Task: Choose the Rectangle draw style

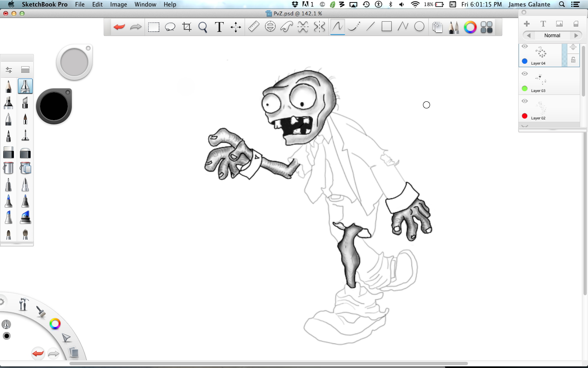Action: [386, 27]
